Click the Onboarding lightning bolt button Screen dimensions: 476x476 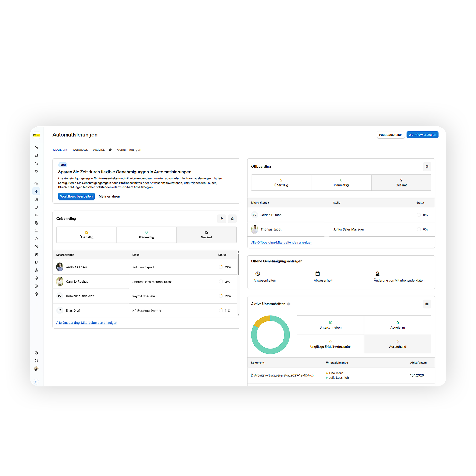[222, 219]
